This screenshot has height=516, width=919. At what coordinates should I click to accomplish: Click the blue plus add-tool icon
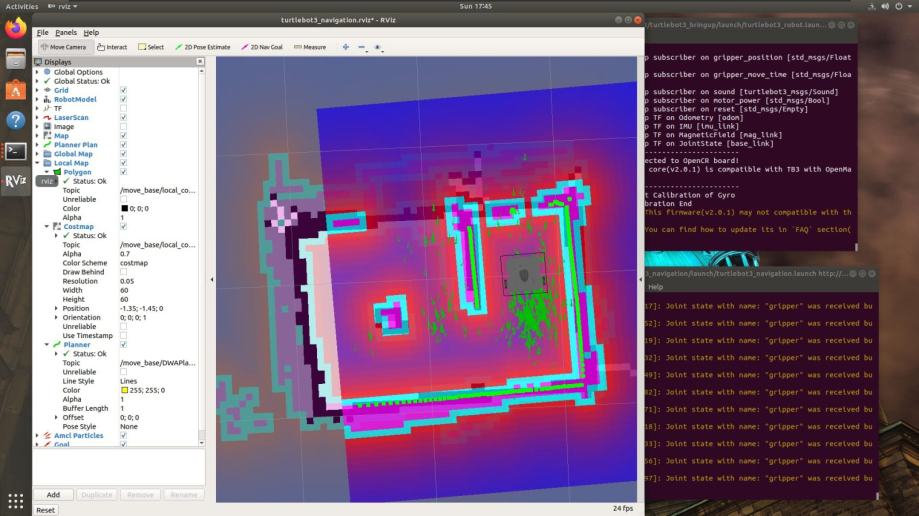pyautogui.click(x=346, y=47)
